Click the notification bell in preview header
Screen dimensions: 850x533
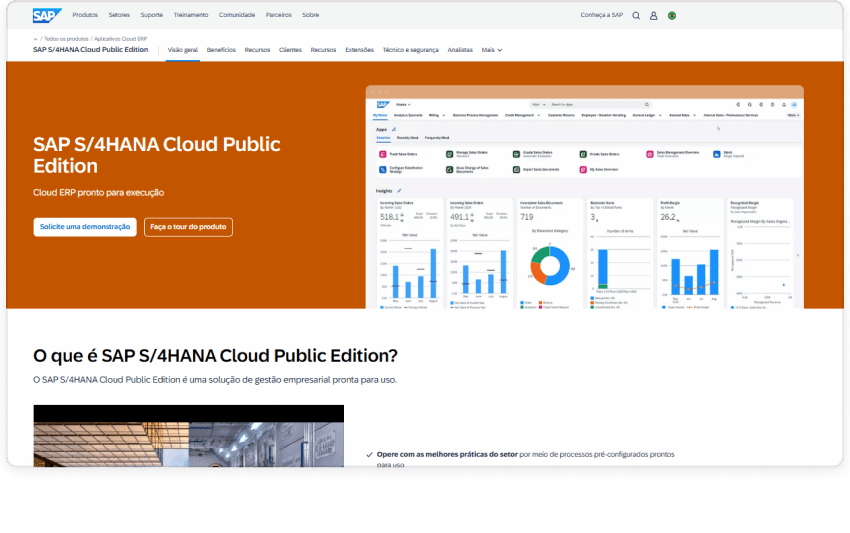coord(783,105)
